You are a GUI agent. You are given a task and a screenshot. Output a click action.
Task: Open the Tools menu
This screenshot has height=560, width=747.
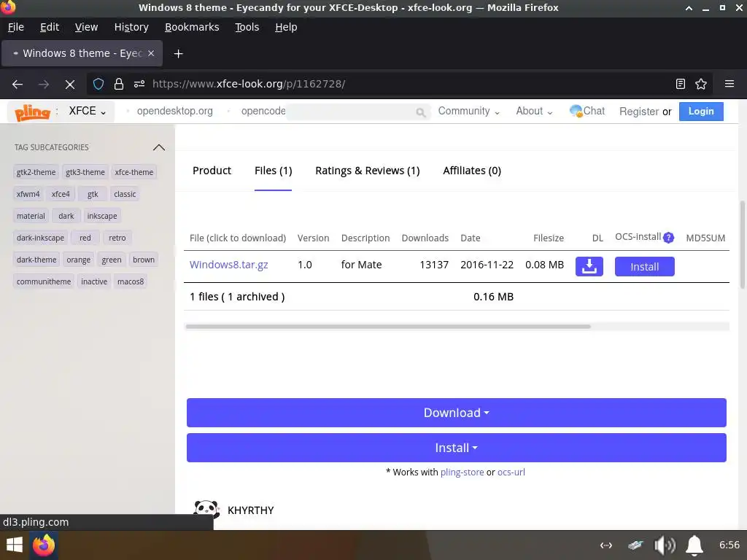click(247, 27)
